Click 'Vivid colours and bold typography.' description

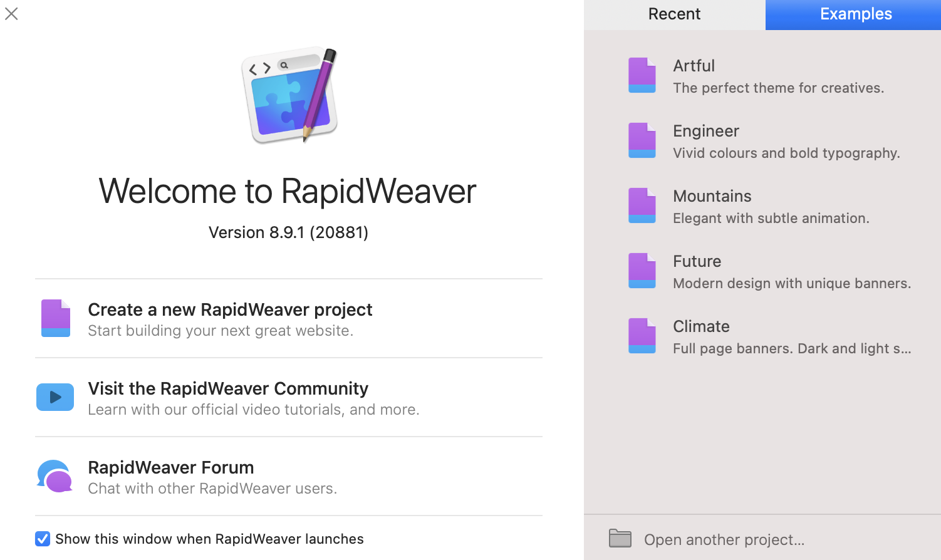786,153
